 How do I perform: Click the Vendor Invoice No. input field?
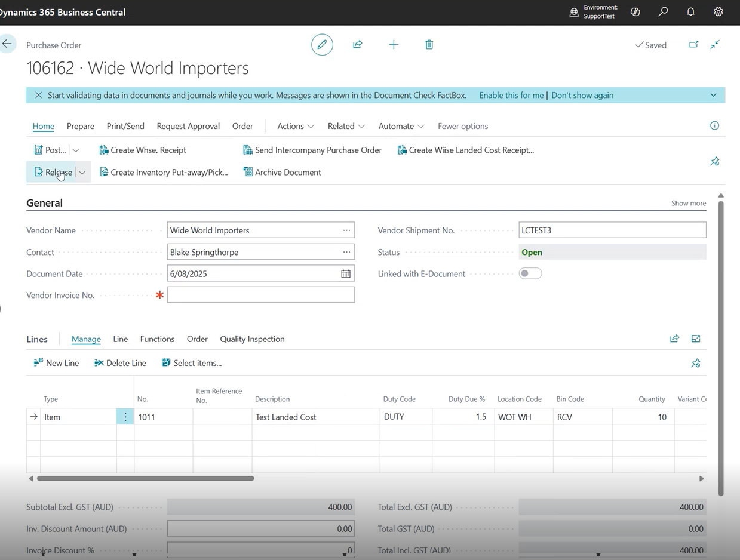point(261,294)
